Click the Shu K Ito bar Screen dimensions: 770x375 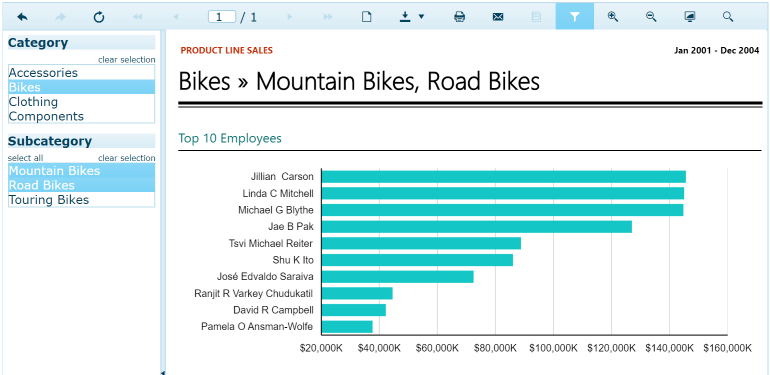417,260
